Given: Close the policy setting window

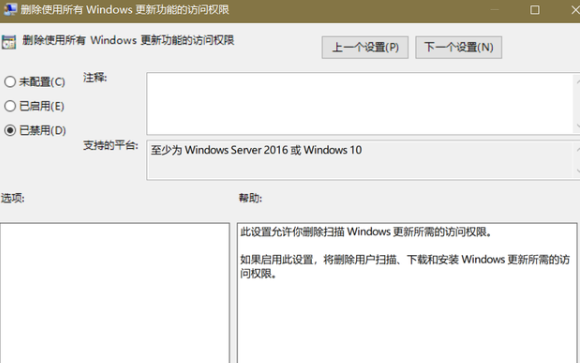Looking at the screenshot, I should (x=576, y=10).
